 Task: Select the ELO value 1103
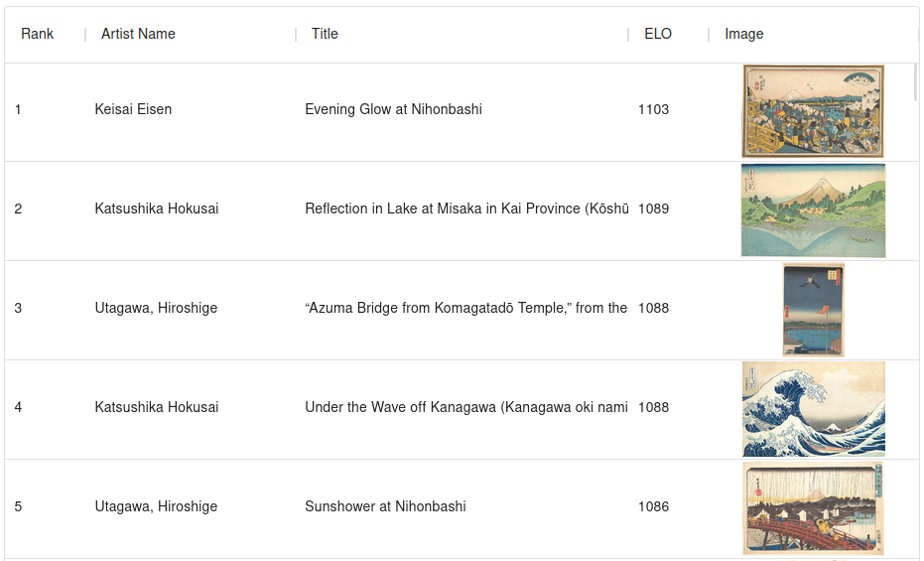(x=653, y=109)
